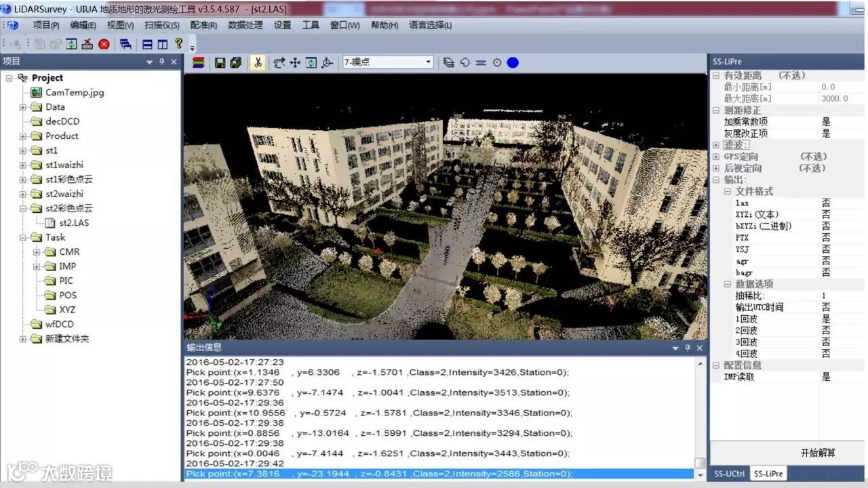
Task: Open the 输出信息 panel options dropdown arrow
Action: tap(675, 348)
